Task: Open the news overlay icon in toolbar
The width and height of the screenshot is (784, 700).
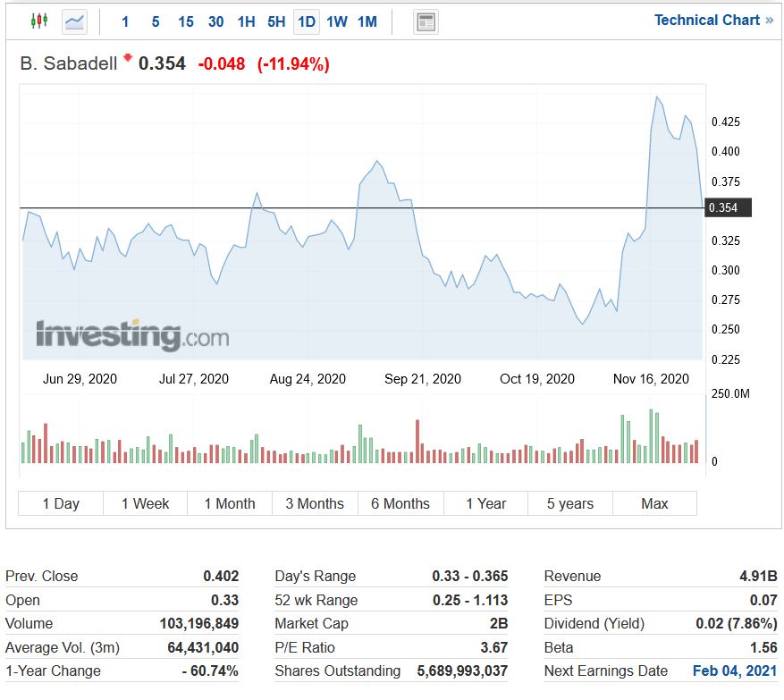Action: click(426, 22)
